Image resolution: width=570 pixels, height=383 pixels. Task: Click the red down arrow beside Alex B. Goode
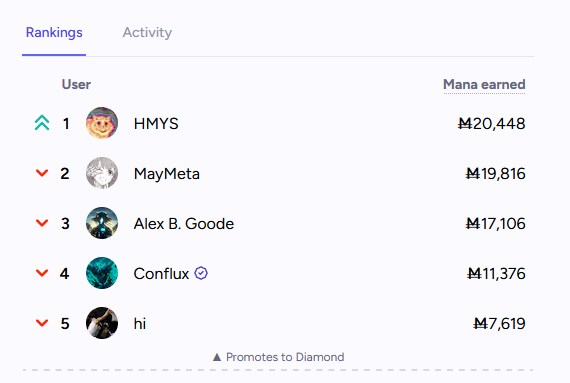tap(42, 223)
